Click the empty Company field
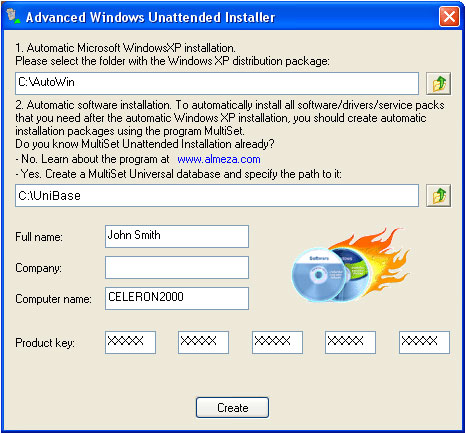Viewport: 466px width, 434px height. pos(177,267)
